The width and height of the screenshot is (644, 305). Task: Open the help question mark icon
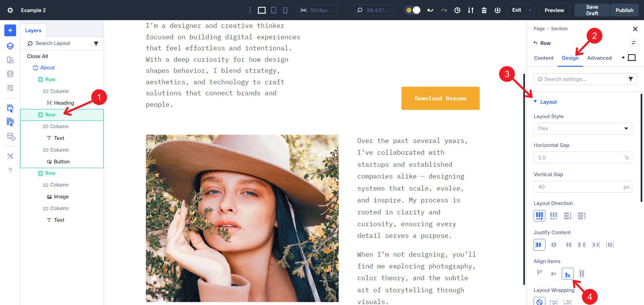[10, 170]
